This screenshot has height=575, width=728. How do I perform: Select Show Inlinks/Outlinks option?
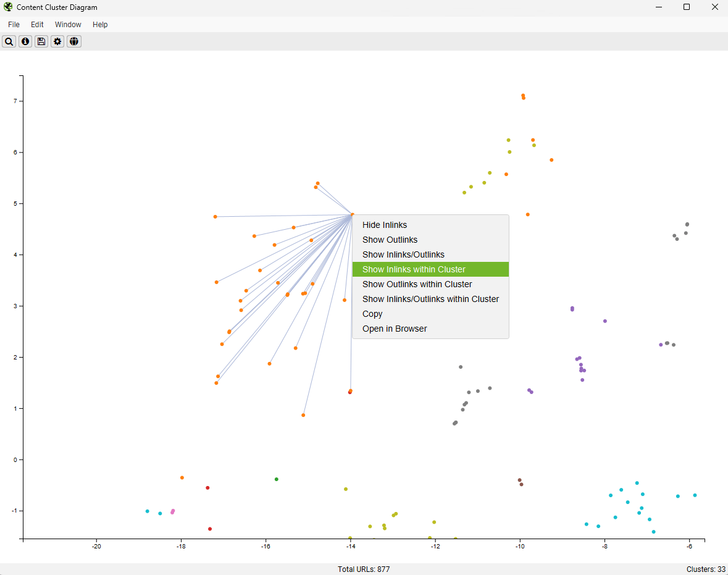403,254
